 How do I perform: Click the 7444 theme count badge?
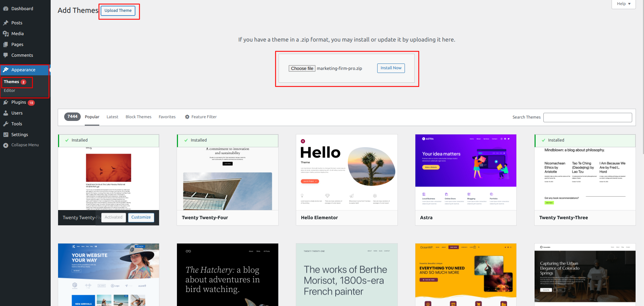[x=72, y=117]
